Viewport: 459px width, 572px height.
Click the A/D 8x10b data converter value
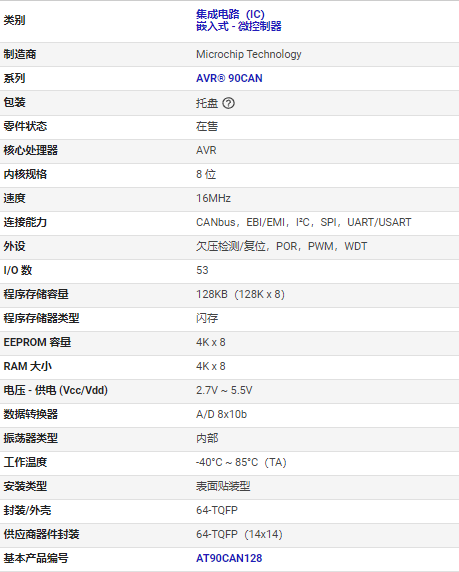point(221,414)
